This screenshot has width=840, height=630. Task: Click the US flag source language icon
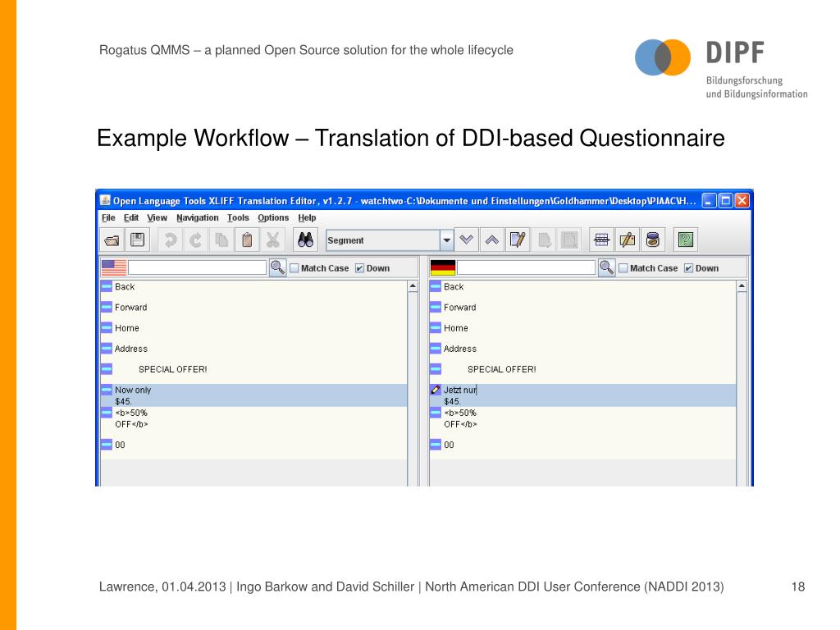tap(114, 268)
